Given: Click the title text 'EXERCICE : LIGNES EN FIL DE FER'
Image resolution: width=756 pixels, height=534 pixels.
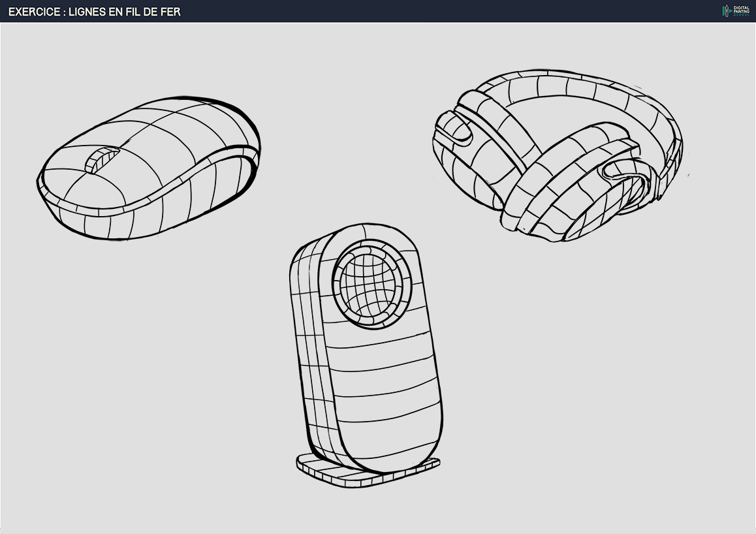Looking at the screenshot, I should [94, 12].
